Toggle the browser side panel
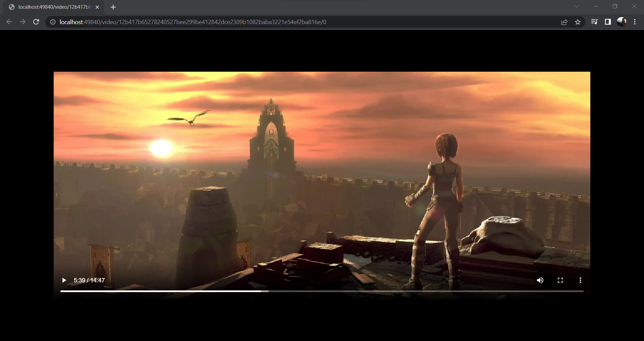This screenshot has width=644, height=341. click(x=607, y=22)
